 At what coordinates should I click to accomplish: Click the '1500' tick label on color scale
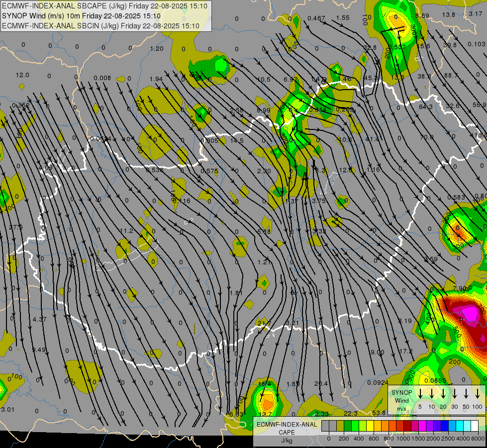pos(418,439)
